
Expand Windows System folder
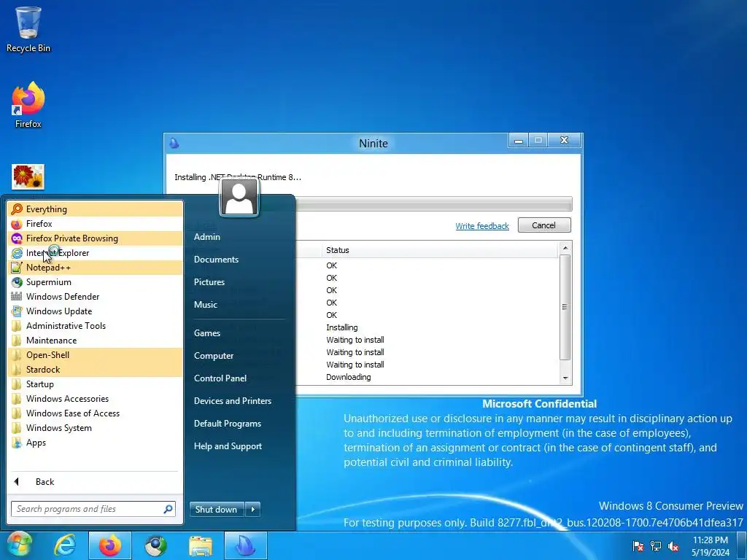96,428
